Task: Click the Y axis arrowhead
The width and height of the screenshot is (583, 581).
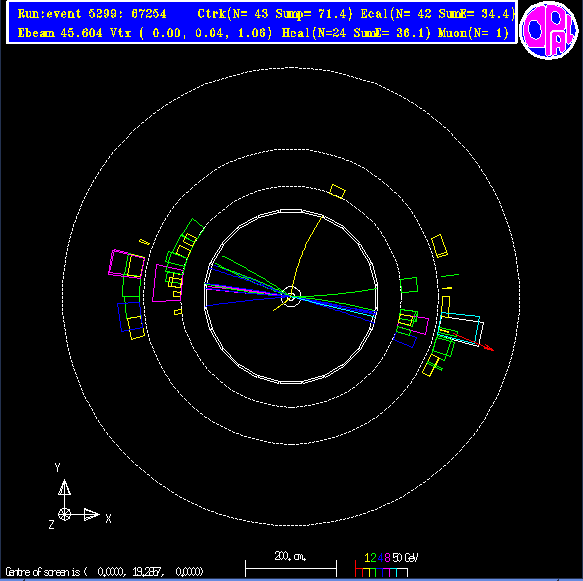Action: (x=64, y=487)
